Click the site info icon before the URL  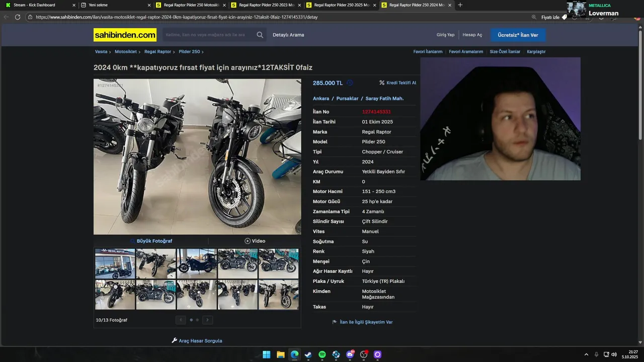[30, 17]
